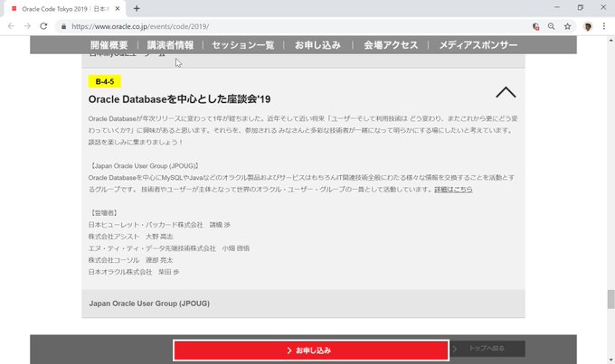Screen dimensions: 615x364
Task: Click the 【登壇者】 heading
Action: tap(104, 213)
